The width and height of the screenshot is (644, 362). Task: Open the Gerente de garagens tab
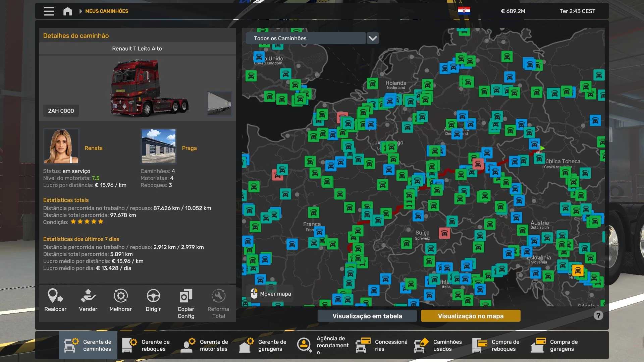pyautogui.click(x=264, y=345)
